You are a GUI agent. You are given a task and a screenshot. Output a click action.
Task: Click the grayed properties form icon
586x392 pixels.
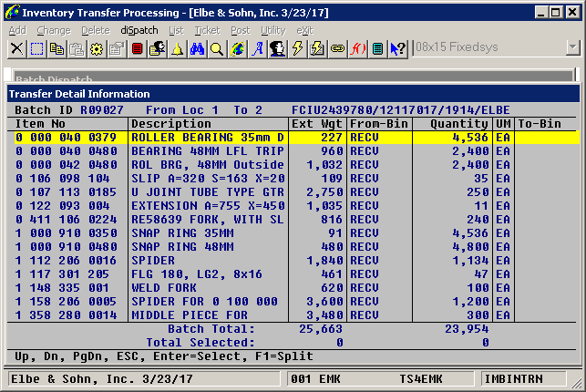(x=117, y=49)
